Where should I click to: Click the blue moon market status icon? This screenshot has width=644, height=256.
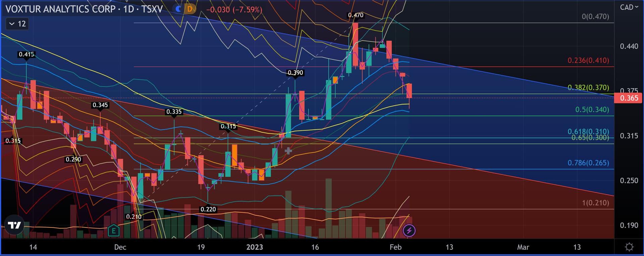178,9
